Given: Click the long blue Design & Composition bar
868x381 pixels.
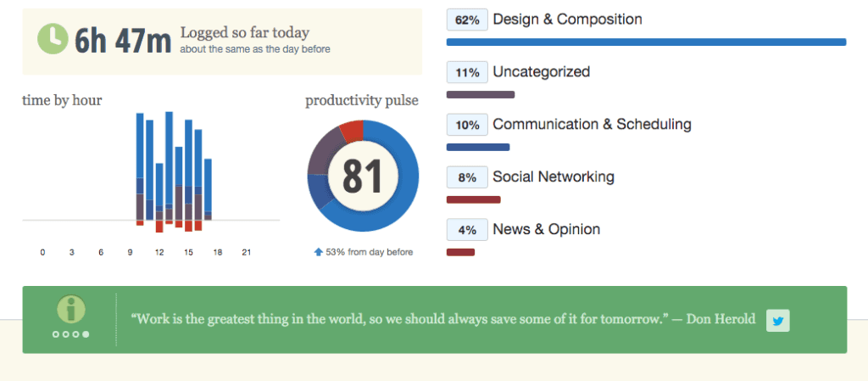Looking at the screenshot, I should point(646,42).
